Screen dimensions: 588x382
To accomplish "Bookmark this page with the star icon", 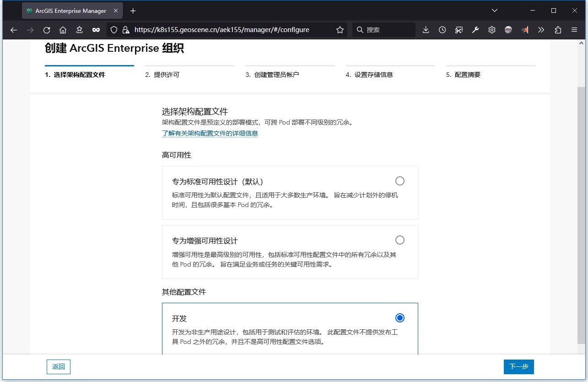I will click(x=340, y=30).
